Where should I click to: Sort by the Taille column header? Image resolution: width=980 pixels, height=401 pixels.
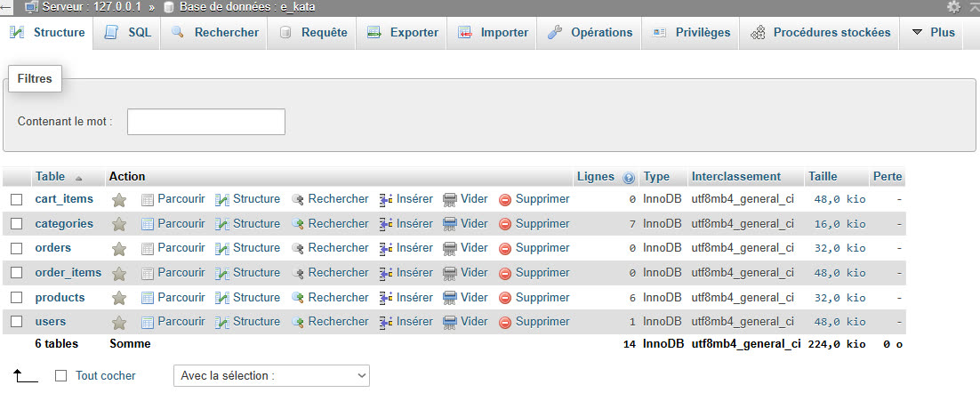pos(823,177)
